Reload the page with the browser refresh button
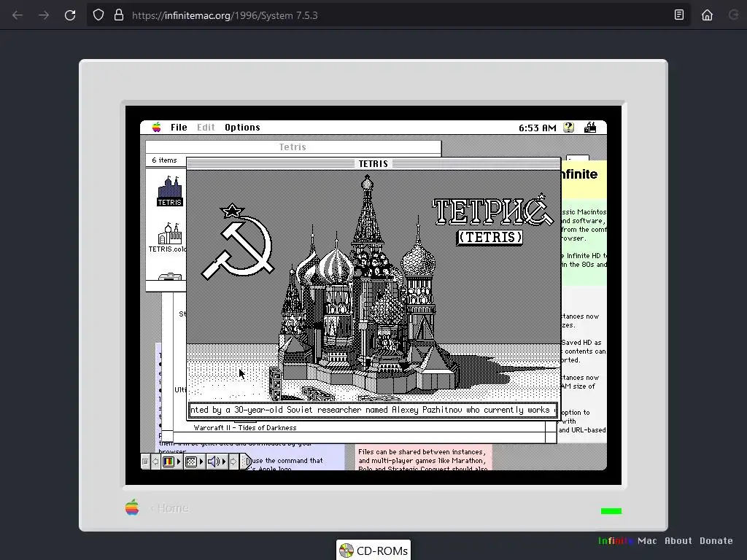Viewport: 747px width, 560px height. click(70, 15)
